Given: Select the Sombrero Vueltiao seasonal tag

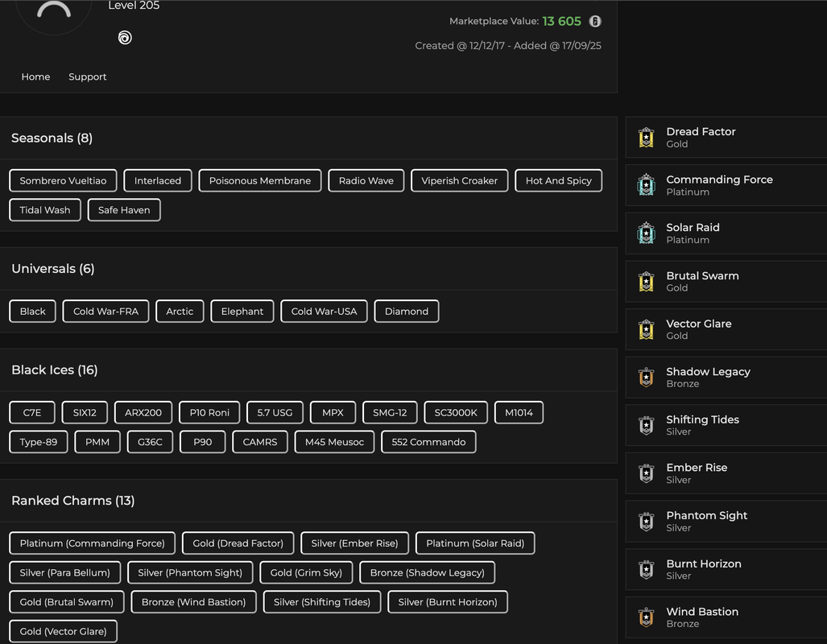Looking at the screenshot, I should tap(63, 180).
